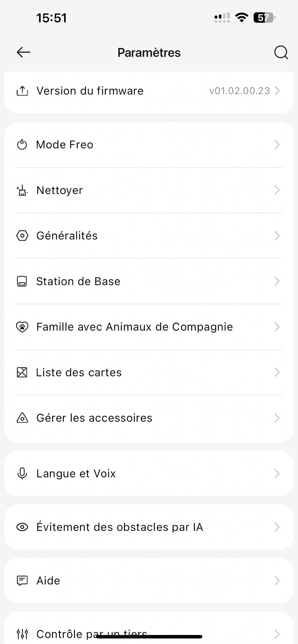Viewport: 298px width, 644px height.
Task: Tap the pet paw heart icon
Action: click(22, 327)
